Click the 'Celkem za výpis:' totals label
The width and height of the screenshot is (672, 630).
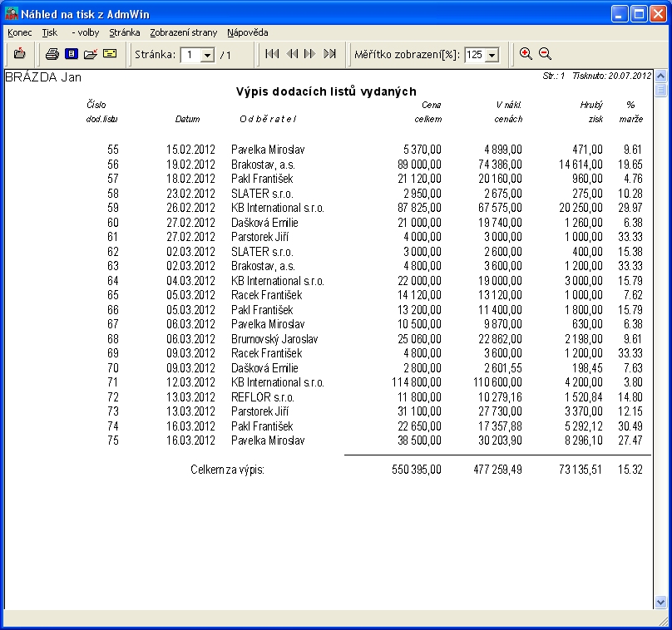tap(227, 470)
